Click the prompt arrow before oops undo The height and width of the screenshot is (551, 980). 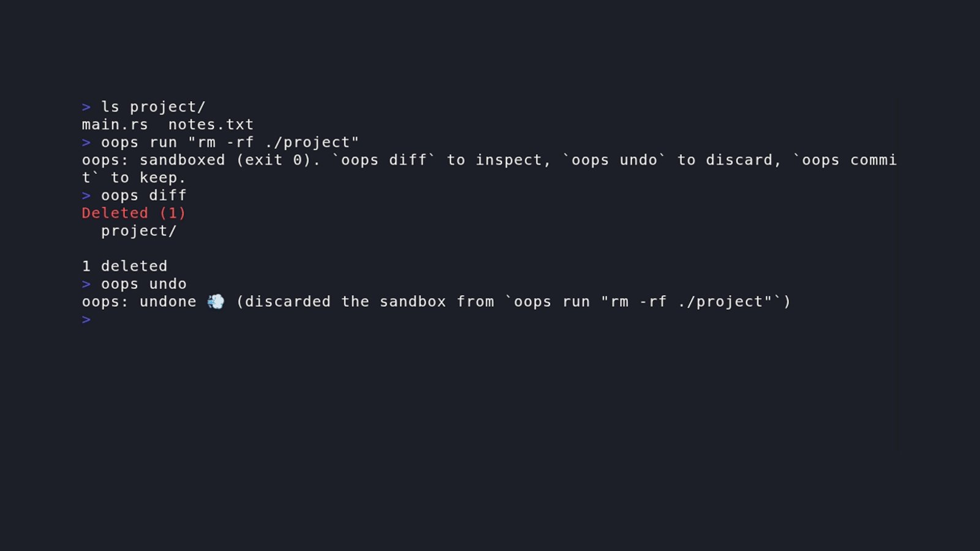86,285
